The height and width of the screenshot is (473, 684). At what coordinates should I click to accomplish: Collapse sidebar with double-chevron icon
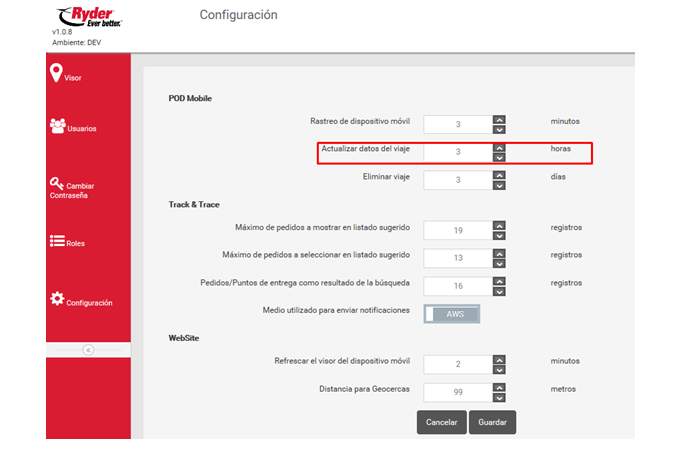coord(88,350)
